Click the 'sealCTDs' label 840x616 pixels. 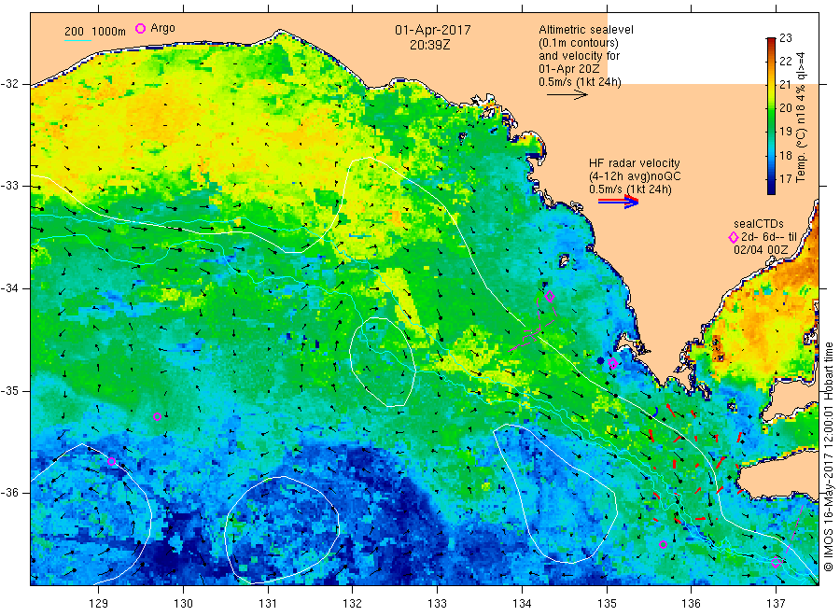759,224
